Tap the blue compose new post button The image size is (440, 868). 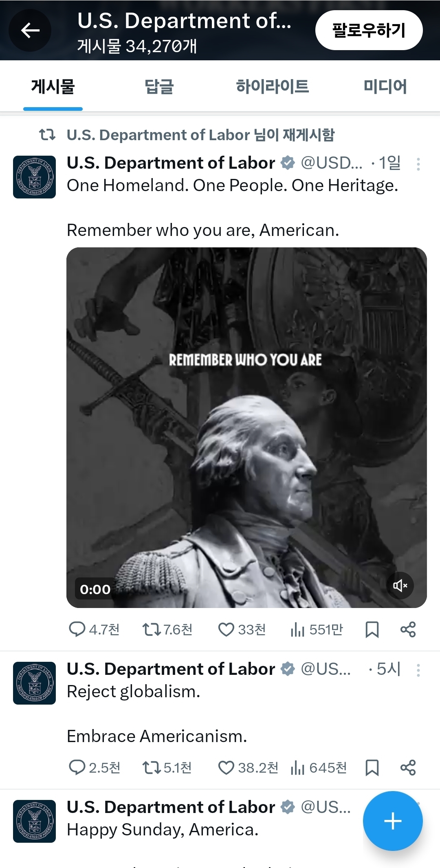[x=393, y=821]
